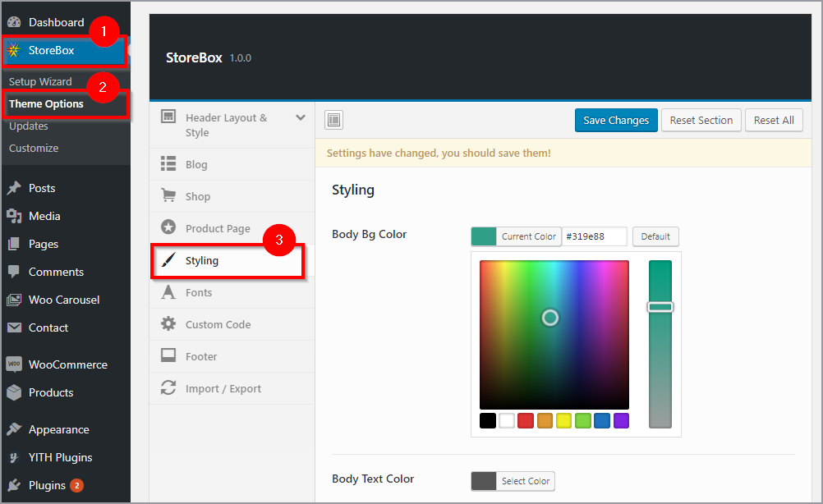Click the Appearance paintbrush icon
This screenshot has height=504, width=823.
click(14, 429)
